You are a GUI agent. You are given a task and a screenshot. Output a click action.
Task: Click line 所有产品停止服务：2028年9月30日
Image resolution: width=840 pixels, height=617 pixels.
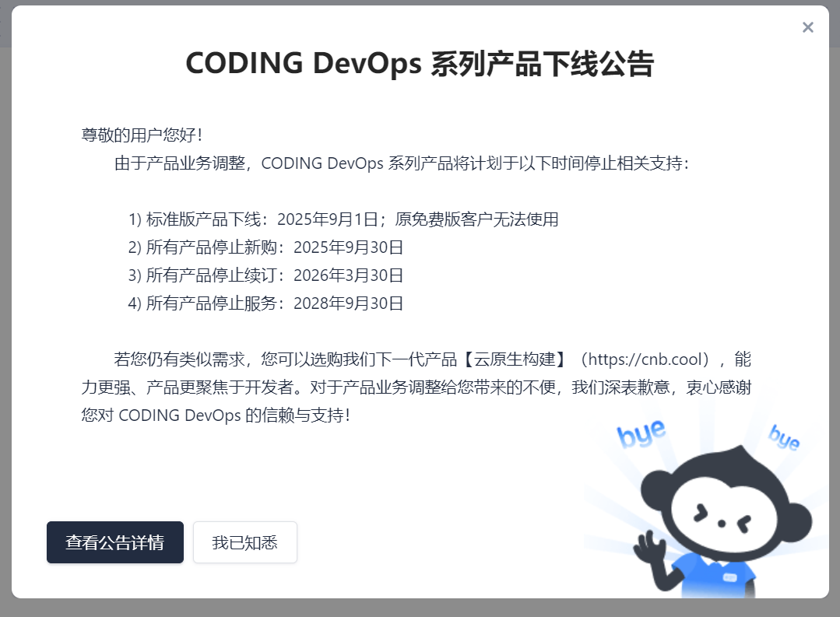tap(265, 303)
